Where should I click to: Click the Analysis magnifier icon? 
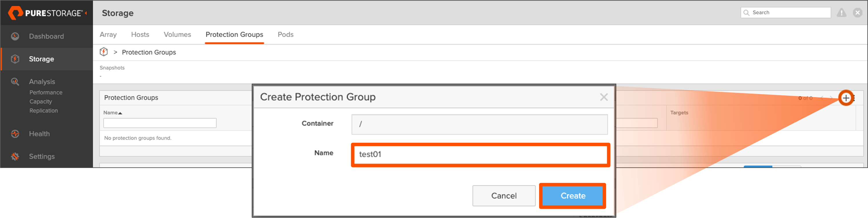(x=15, y=82)
